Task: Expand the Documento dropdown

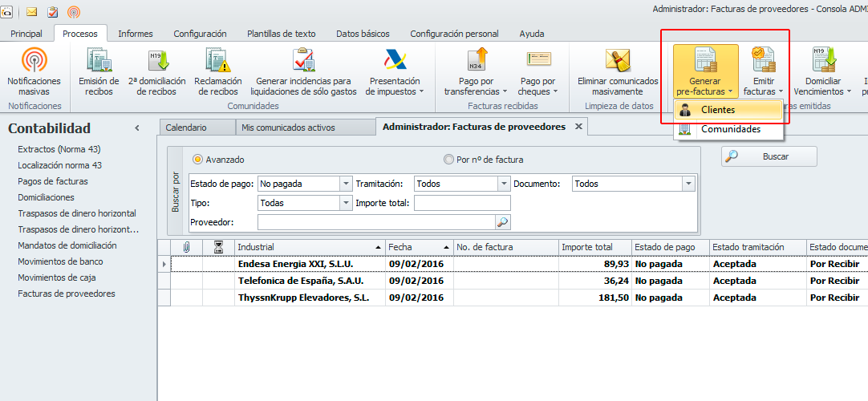Action: click(x=688, y=184)
